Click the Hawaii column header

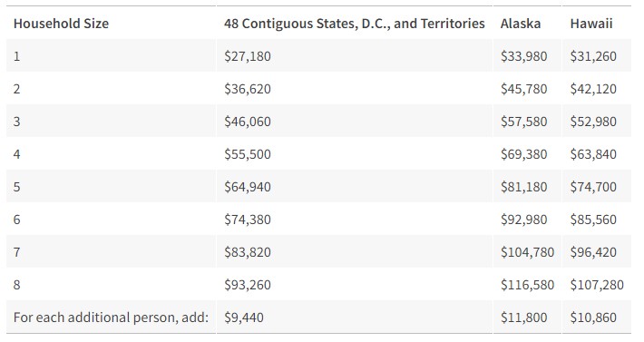591,24
